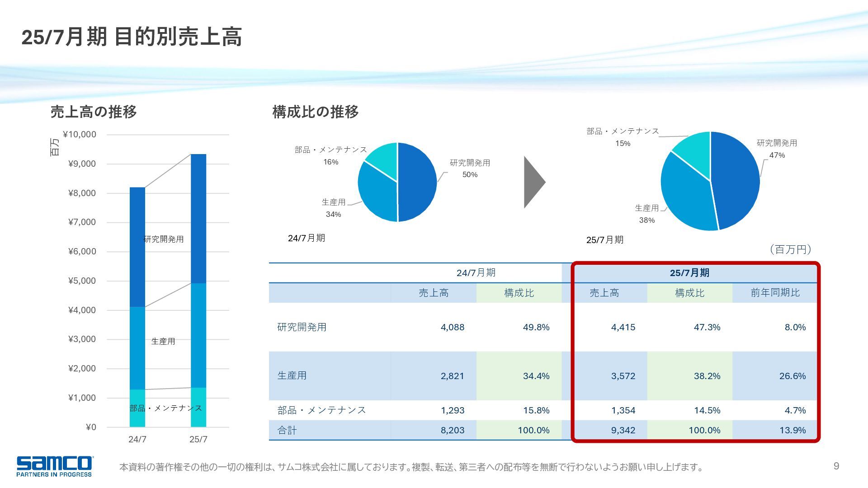868x488 pixels.
Task: Click the 4,415 sales value cell
Action: click(x=623, y=327)
